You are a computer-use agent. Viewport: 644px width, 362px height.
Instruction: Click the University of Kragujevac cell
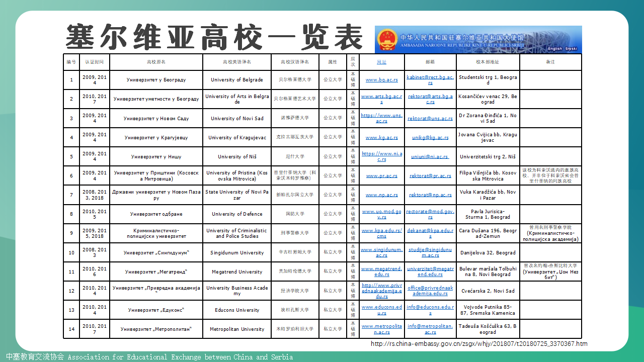tap(237, 137)
